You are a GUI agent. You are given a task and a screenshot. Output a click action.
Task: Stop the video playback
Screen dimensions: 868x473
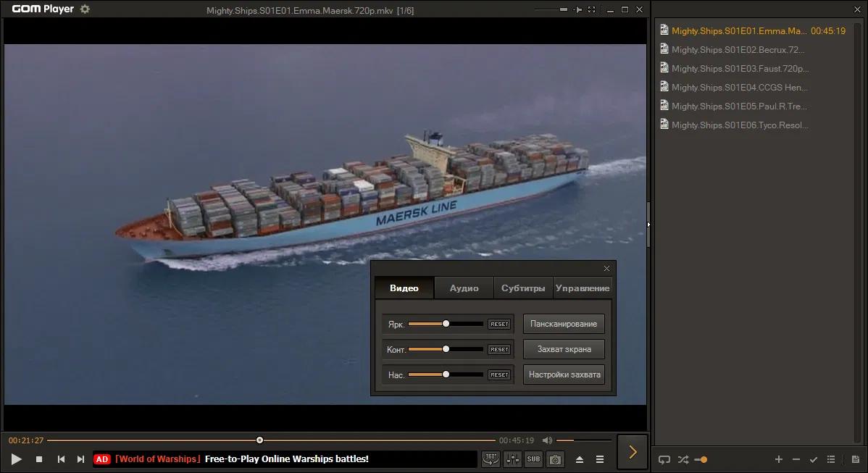[38, 459]
